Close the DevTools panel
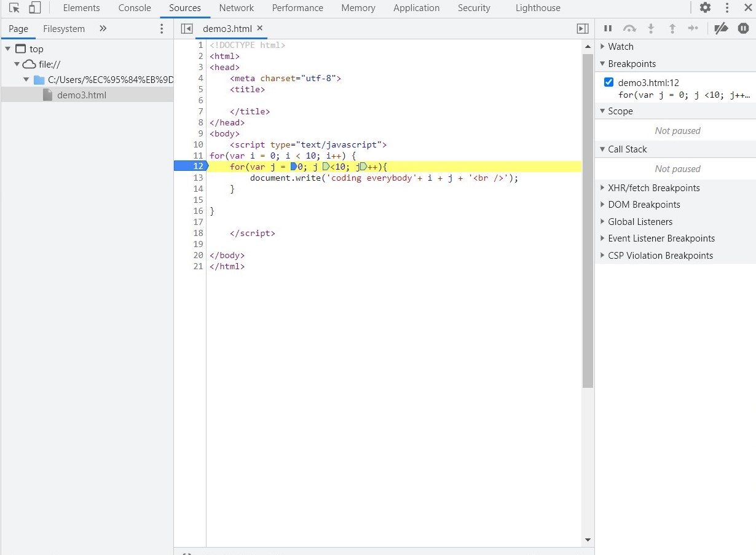The width and height of the screenshot is (756, 555). point(748,8)
